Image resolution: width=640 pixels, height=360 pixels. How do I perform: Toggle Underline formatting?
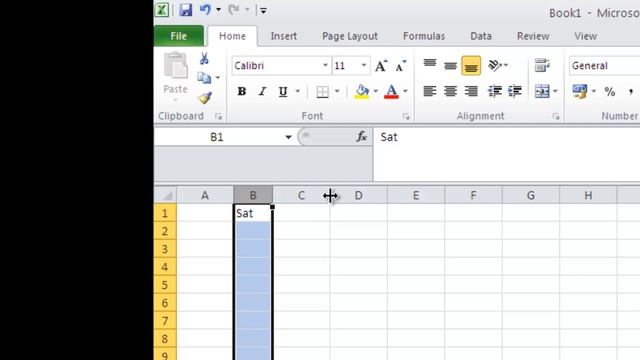(283, 91)
